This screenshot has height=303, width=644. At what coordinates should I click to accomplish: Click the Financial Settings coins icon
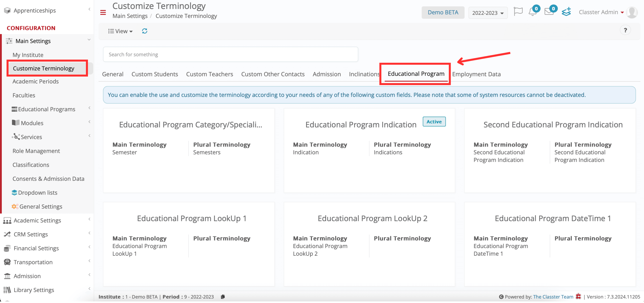click(x=7, y=248)
